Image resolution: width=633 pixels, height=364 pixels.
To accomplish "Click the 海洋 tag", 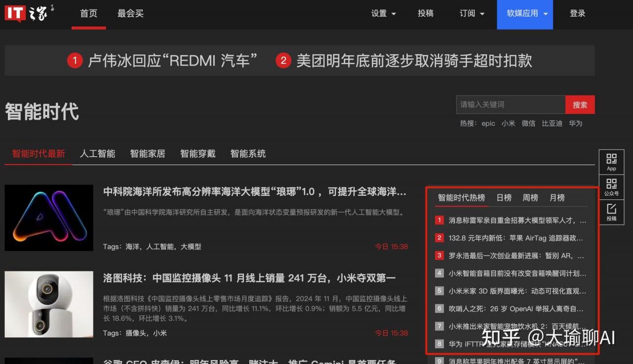I will point(133,246).
